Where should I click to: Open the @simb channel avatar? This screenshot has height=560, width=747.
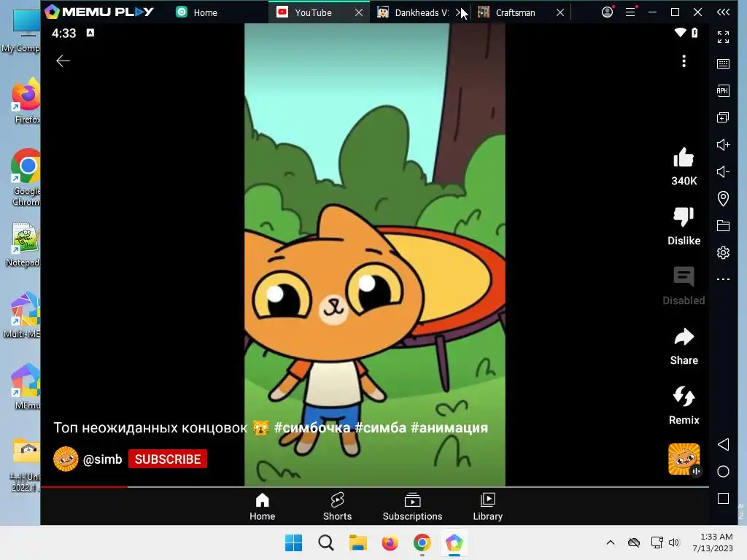coord(66,459)
